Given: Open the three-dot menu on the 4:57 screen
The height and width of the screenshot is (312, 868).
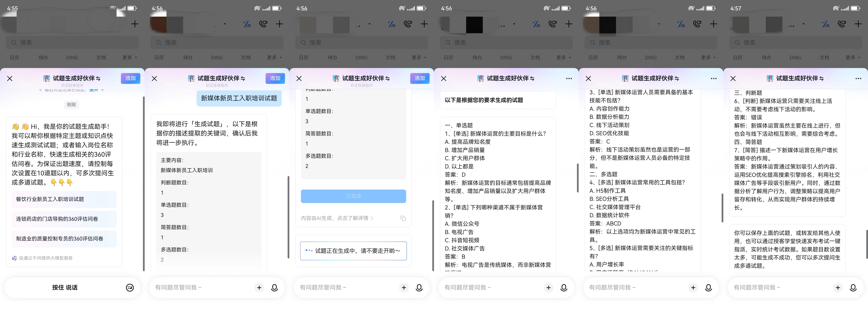Looking at the screenshot, I should pyautogui.click(x=858, y=78).
